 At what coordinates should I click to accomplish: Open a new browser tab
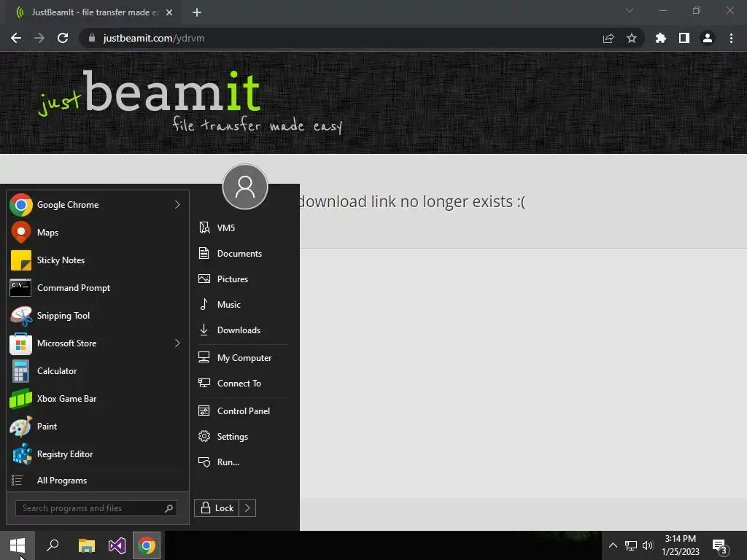(197, 12)
